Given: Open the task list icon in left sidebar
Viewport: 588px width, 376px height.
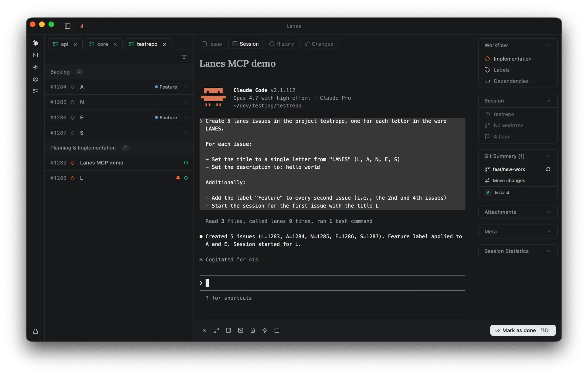Looking at the screenshot, I should [x=36, y=91].
